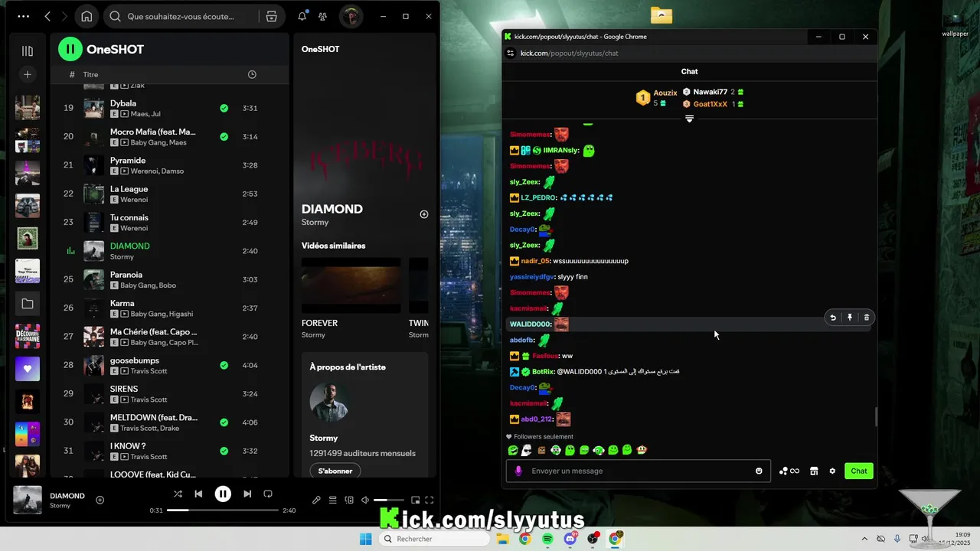
Task: Expand Your Library sidebar in Spotify
Action: pos(28,51)
